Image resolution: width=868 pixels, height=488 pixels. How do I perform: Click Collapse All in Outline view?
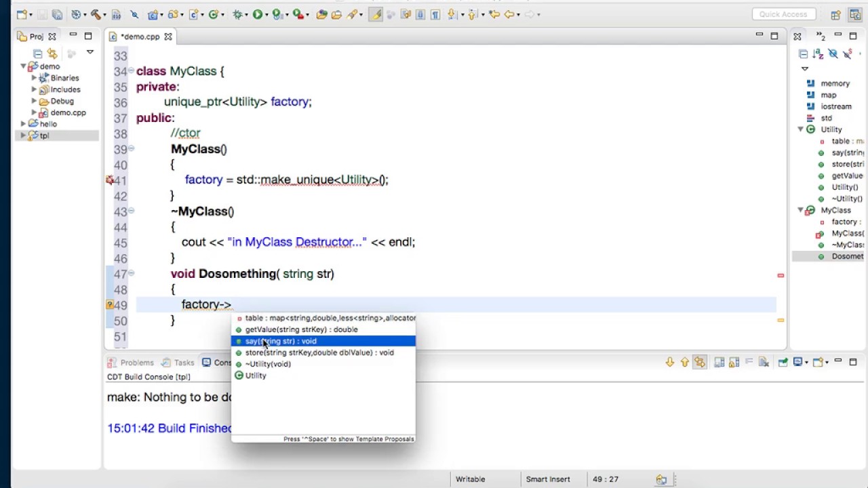803,54
